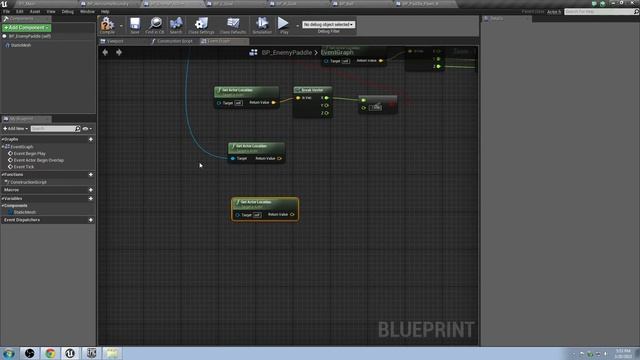
Task: Open Google Chrome from the Windows taskbar
Action: 50,353
